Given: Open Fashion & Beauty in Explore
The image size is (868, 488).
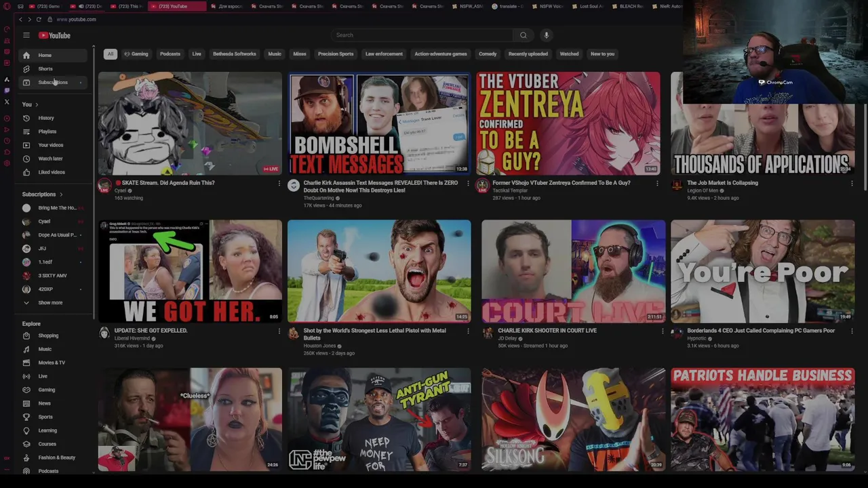Looking at the screenshot, I should tap(54, 457).
